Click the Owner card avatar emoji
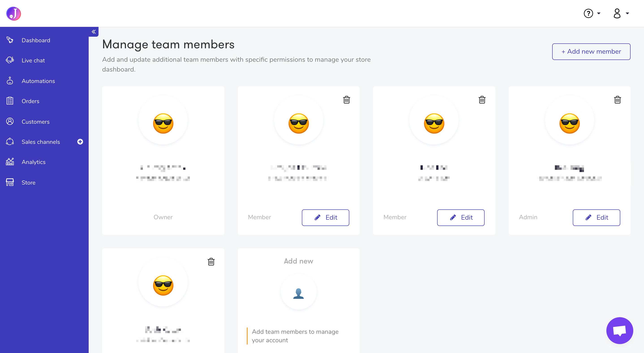The height and width of the screenshot is (353, 644). [163, 123]
